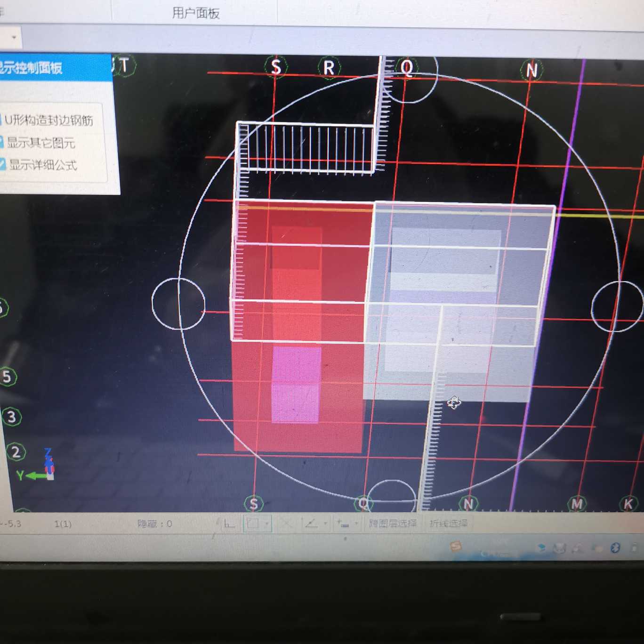Click the 隐藏：0 status entry
Screen dimensions: 644x644
coord(154,523)
